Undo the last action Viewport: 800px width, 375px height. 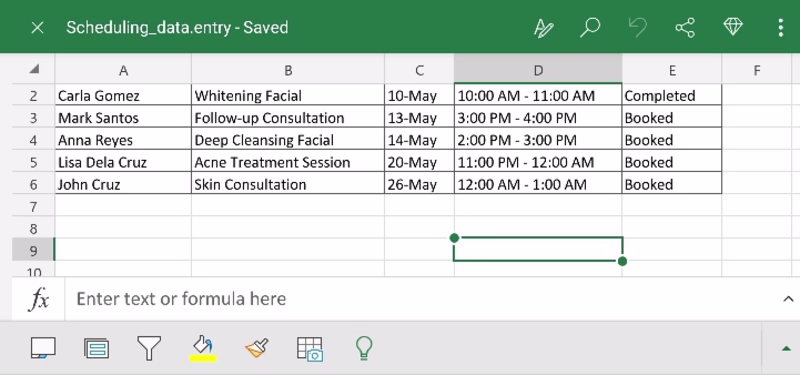[638, 28]
